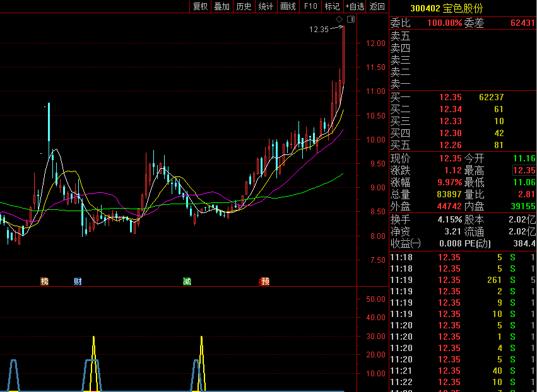The width and height of the screenshot is (537, 392).
Task: Click 今开 value 11.16
Action: pyautogui.click(x=524, y=158)
